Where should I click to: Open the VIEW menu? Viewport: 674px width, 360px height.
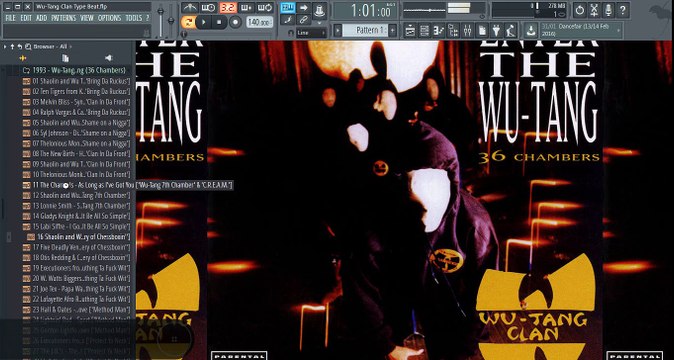point(87,18)
